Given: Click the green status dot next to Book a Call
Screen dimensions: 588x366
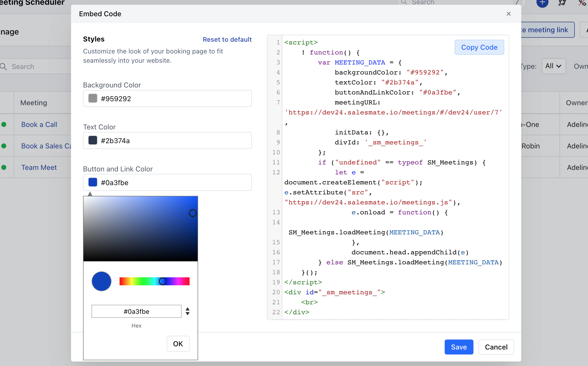Looking at the screenshot, I should pyautogui.click(x=4, y=124).
